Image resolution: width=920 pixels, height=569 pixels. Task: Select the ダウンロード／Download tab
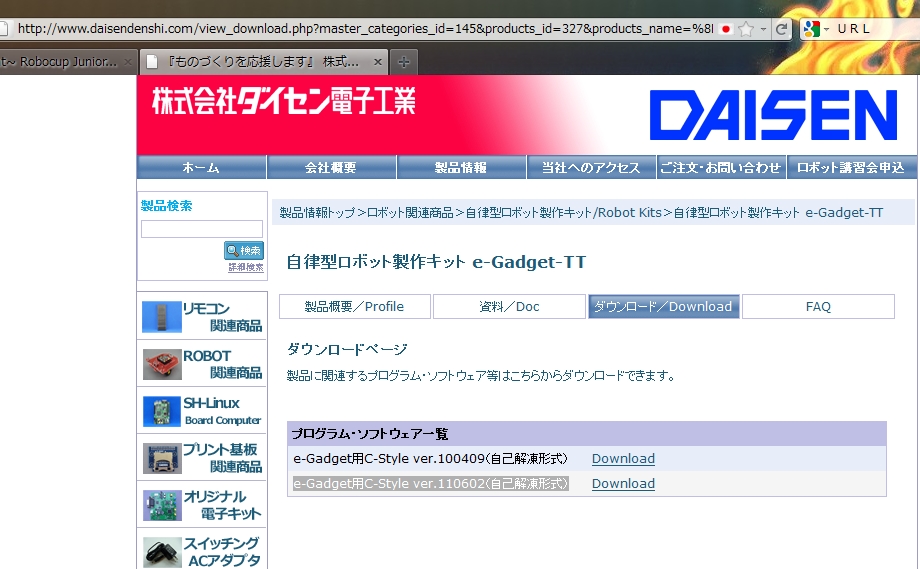(x=664, y=306)
